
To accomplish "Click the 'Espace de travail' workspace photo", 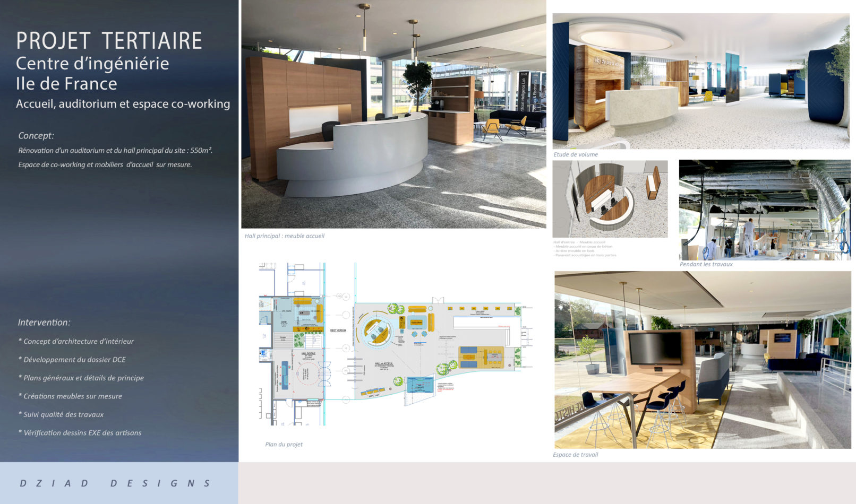I will tap(702, 360).
